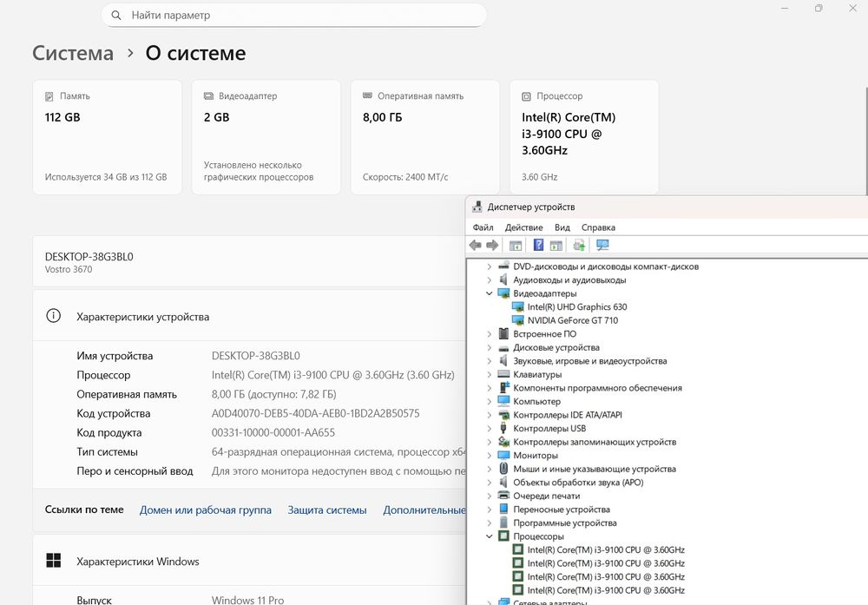Screen dimensions: 868x605
Task: Click the Звуковые, игровые и видеоустройства icon
Action: pos(503,361)
